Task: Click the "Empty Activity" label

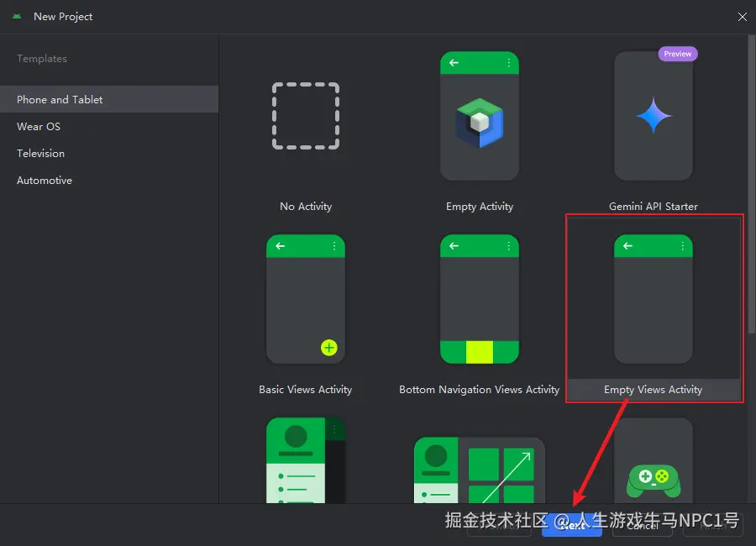Action: coord(480,207)
